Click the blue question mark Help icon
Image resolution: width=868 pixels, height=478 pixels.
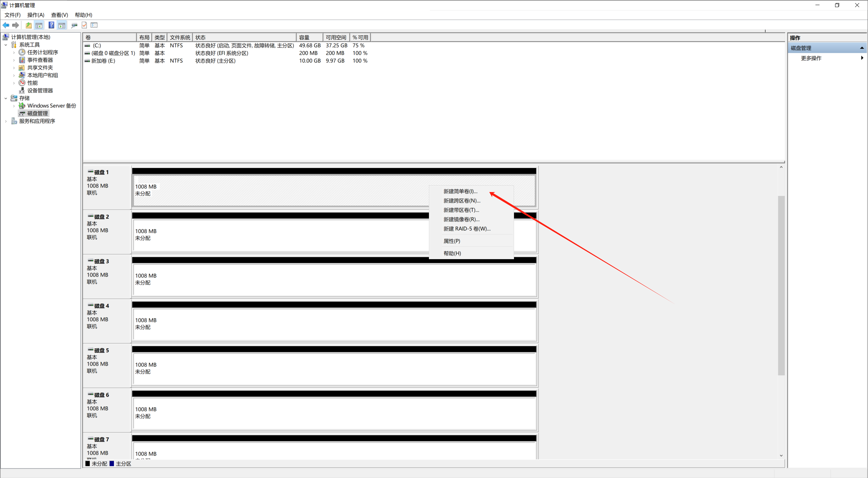51,25
